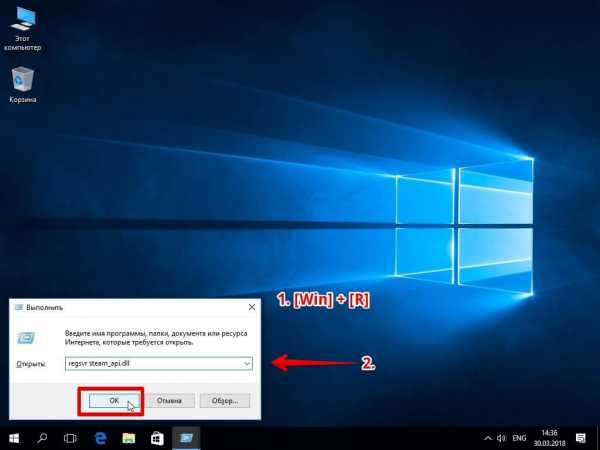This screenshot has height=450, width=600.
Task: Open File Explorer from the taskbar
Action: coord(129,438)
